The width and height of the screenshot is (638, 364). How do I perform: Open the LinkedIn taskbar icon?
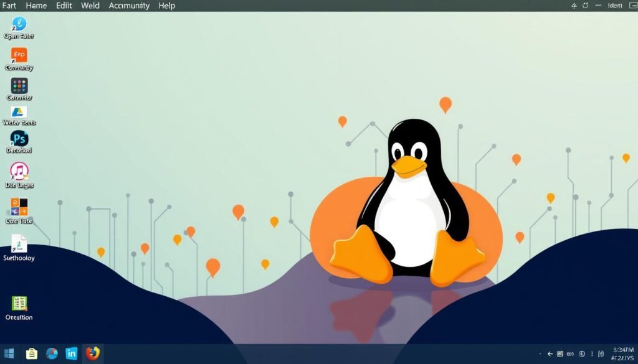point(72,353)
